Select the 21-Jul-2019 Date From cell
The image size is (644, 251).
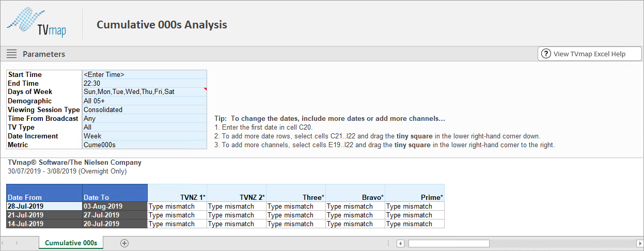click(44, 215)
